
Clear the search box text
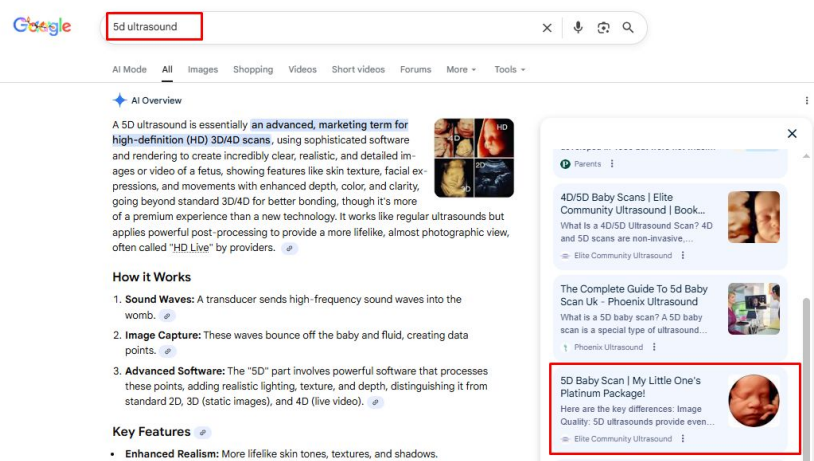[x=547, y=28]
